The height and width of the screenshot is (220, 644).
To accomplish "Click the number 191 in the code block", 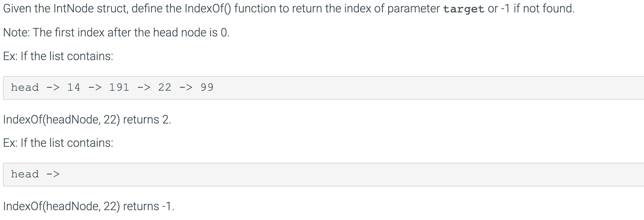I will point(119,87).
